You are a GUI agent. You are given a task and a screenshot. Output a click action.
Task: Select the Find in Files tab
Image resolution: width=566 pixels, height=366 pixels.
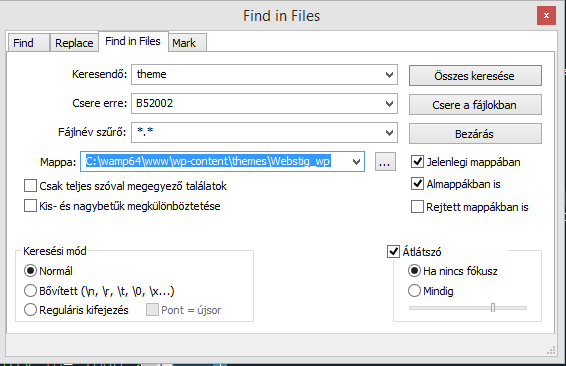(x=133, y=41)
